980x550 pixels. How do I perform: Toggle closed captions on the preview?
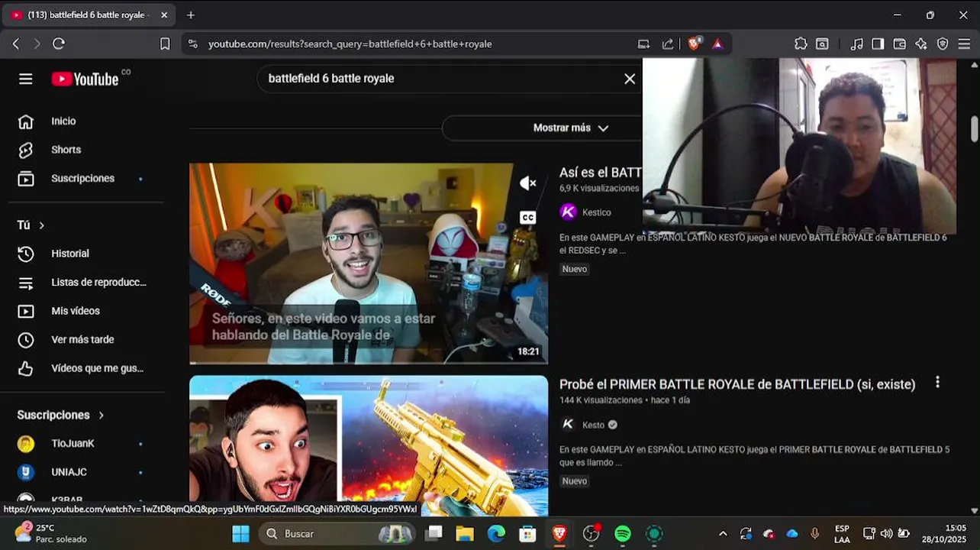(x=527, y=218)
